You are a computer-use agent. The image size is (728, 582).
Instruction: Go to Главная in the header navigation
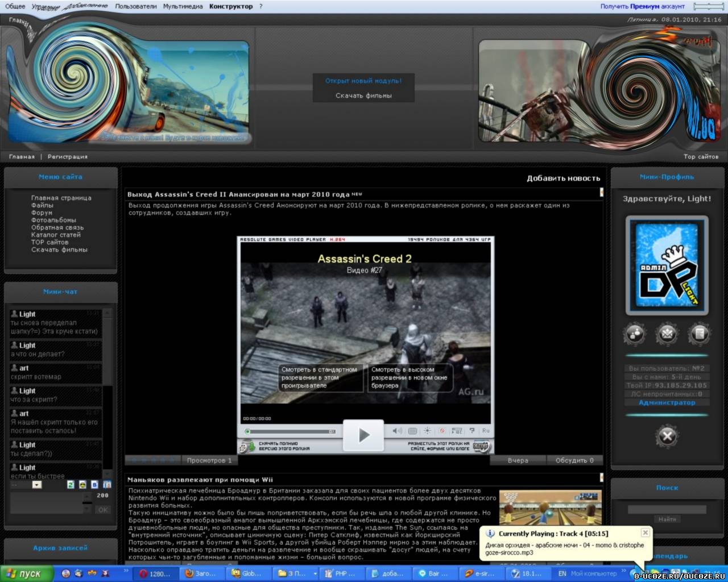tap(22, 156)
